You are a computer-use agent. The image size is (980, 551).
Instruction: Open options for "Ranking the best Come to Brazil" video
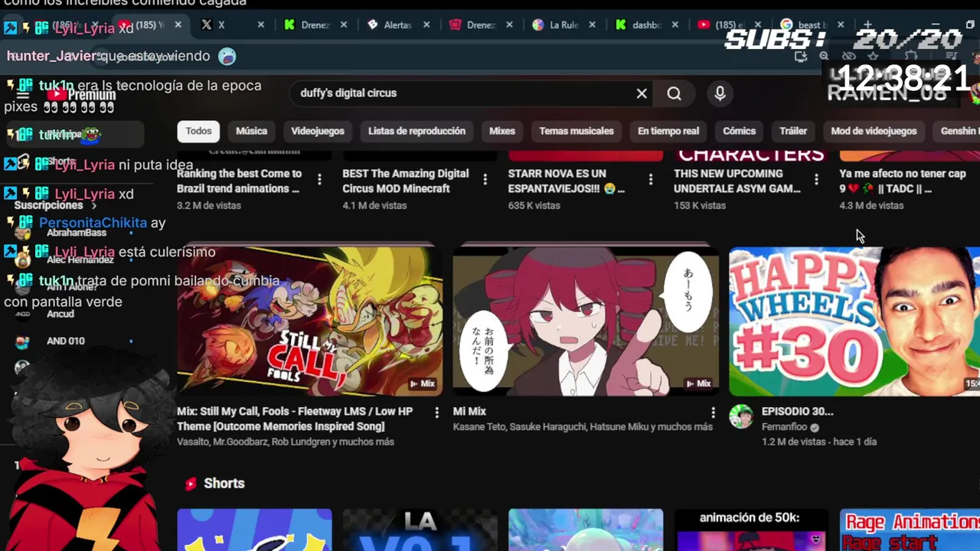[319, 179]
